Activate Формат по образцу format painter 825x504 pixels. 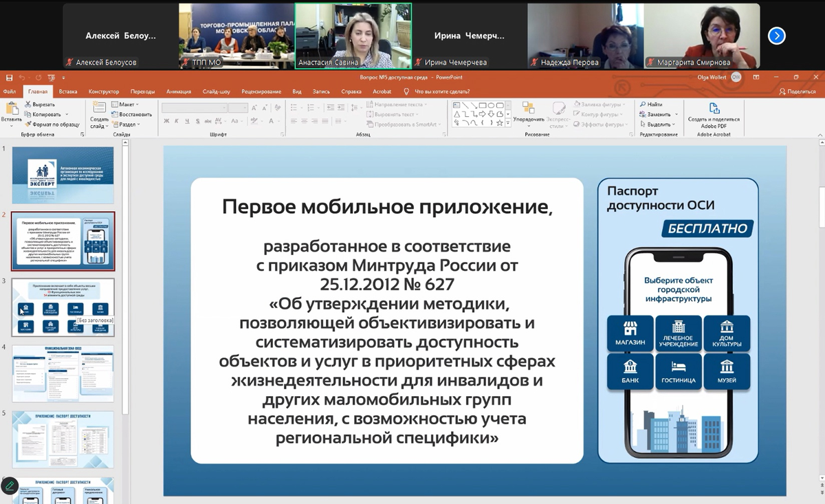point(52,124)
